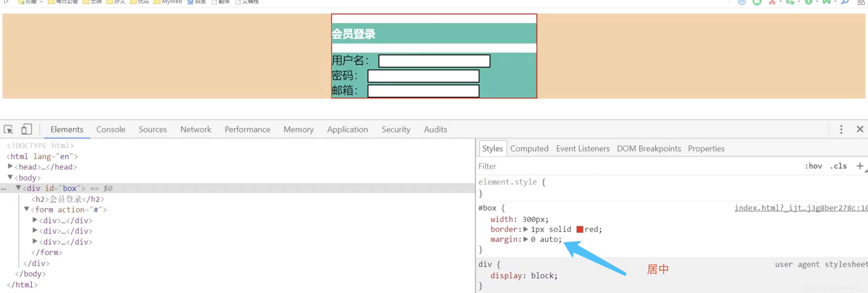This screenshot has height=293, width=868.
Task: Activate the inspect element picker icon
Action: (x=8, y=129)
